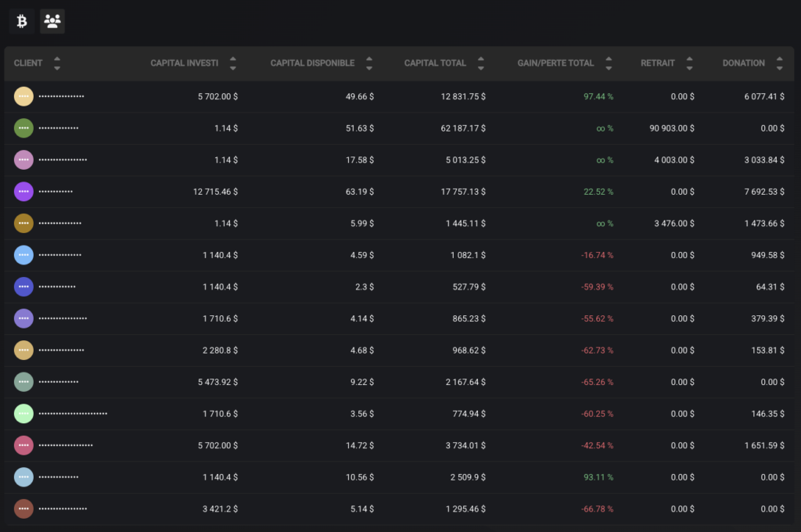Click sort arrows beside Capital Total
The width and height of the screenshot is (801, 532).
click(x=481, y=63)
